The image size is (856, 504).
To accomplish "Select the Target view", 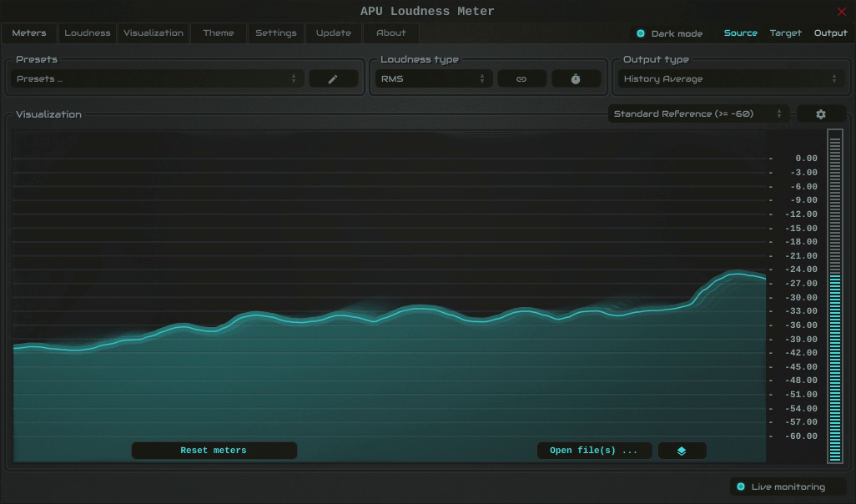I will [786, 33].
